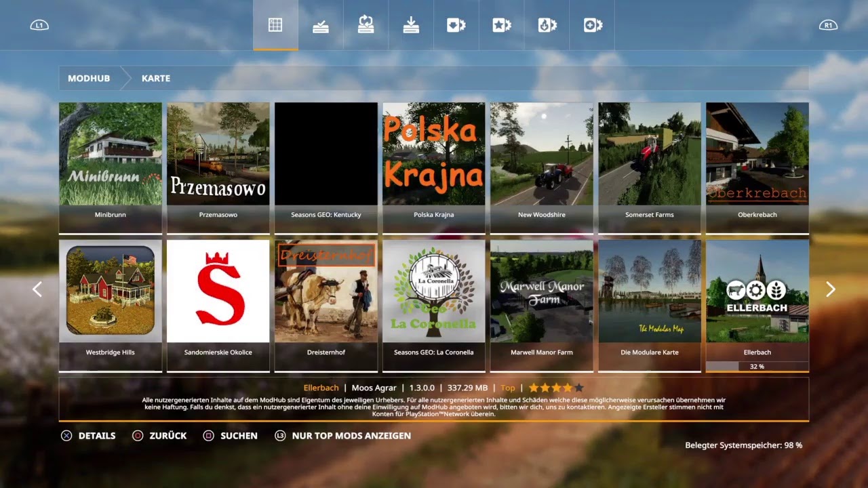Viewport: 868px width, 488px height.
Task: Click the KARTE breadcrumb
Action: pyautogui.click(x=156, y=79)
